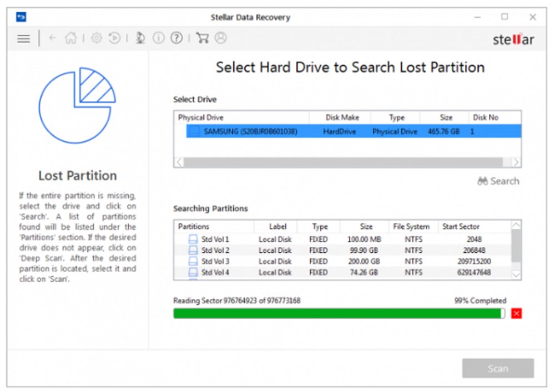Screen dimensions: 555x392
Task: Click the partitions list scroll up arrow
Action: 516,225
